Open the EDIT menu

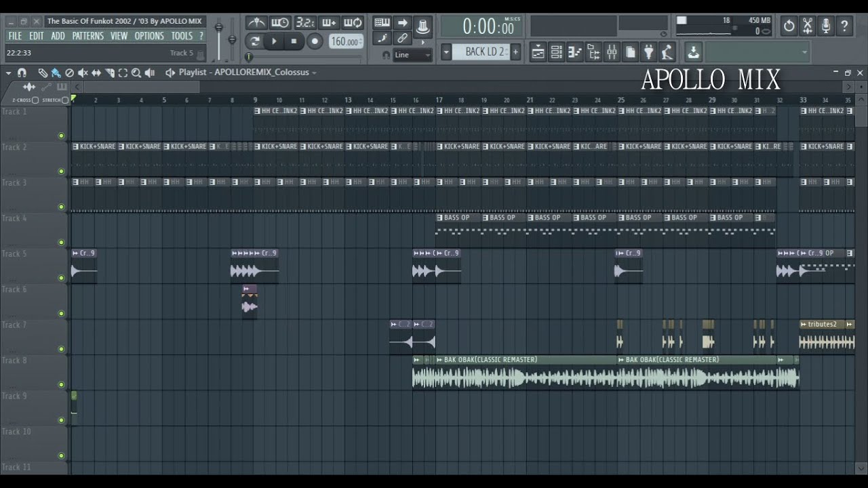point(37,36)
